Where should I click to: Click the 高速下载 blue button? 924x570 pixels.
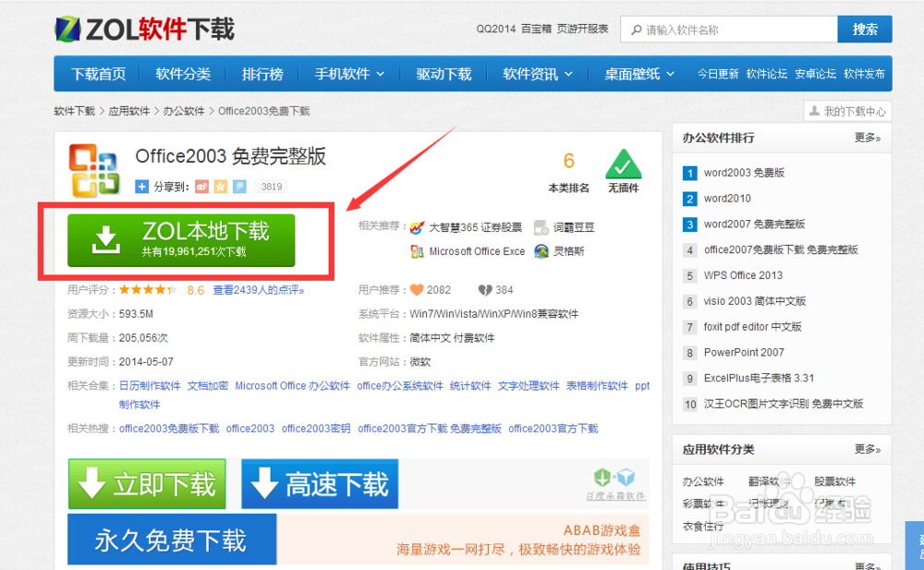pos(320,484)
